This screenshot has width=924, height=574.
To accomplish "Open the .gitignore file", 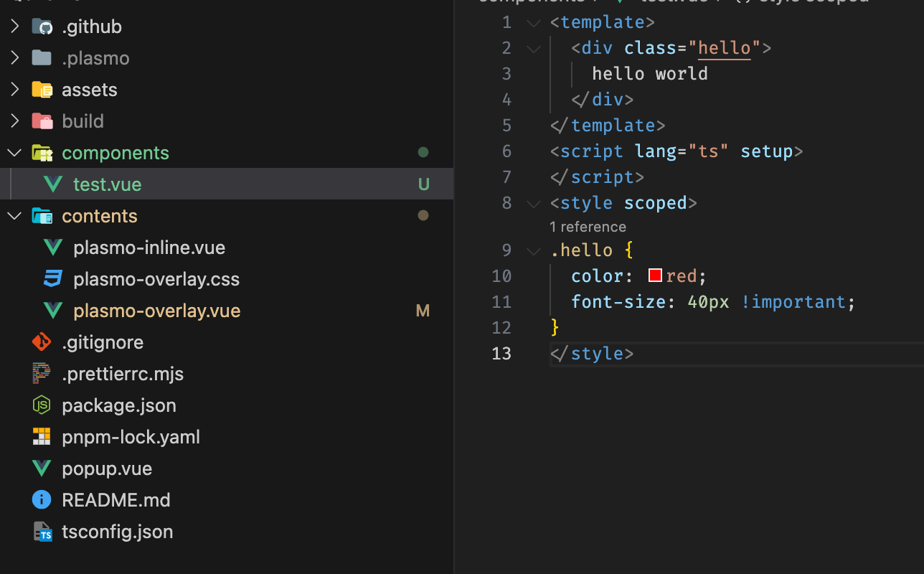I will pyautogui.click(x=103, y=342).
